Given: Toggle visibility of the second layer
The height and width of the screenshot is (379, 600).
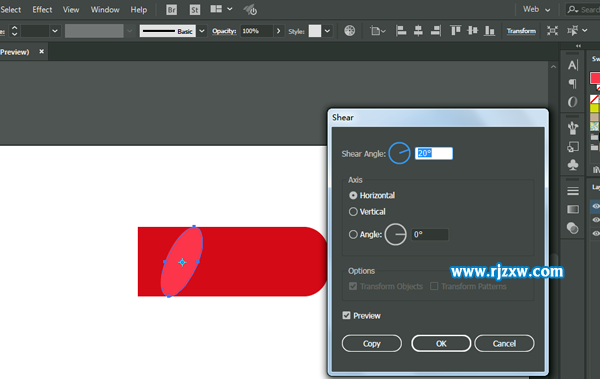Looking at the screenshot, I should click(596, 220).
